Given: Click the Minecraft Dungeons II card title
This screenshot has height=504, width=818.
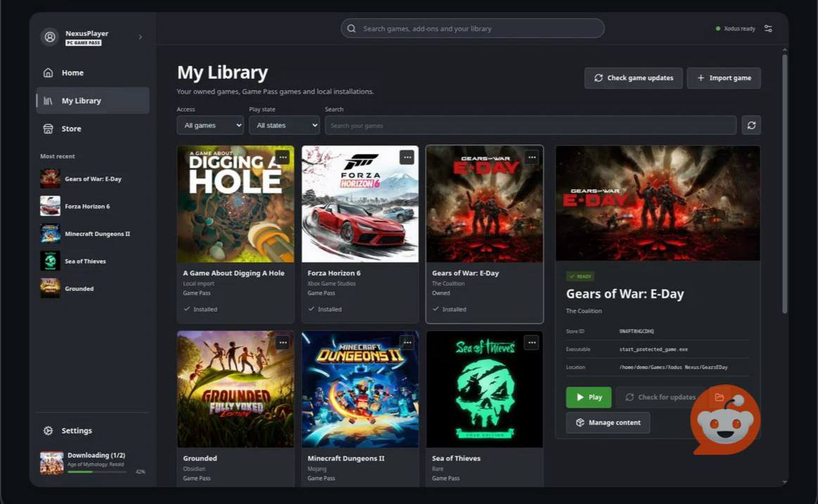Looking at the screenshot, I should tap(346, 458).
